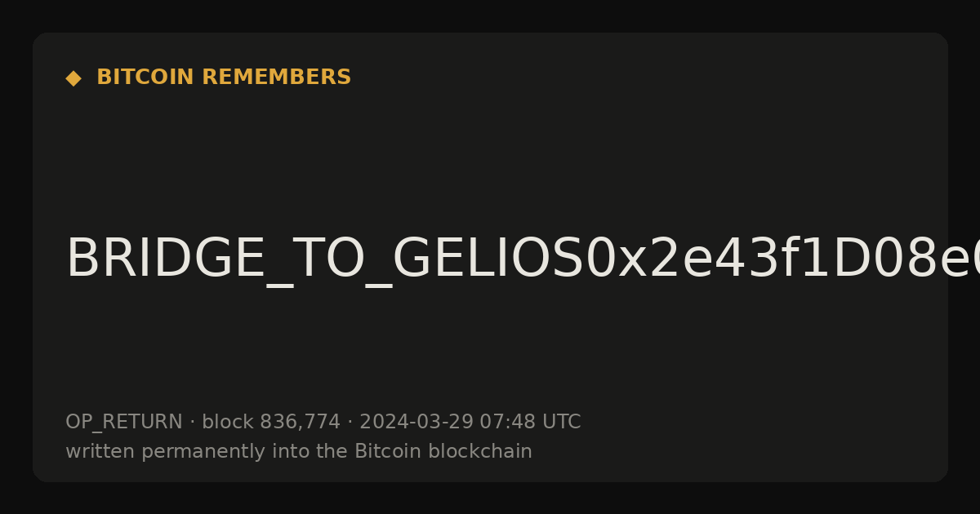980x514 pixels.
Task: Click the orange diamond icon
Action: (73, 78)
